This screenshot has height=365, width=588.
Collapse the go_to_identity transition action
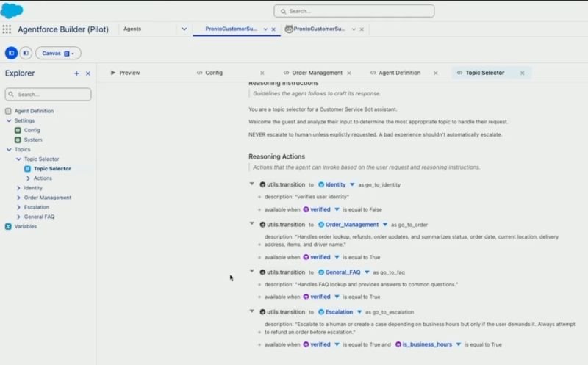252,184
